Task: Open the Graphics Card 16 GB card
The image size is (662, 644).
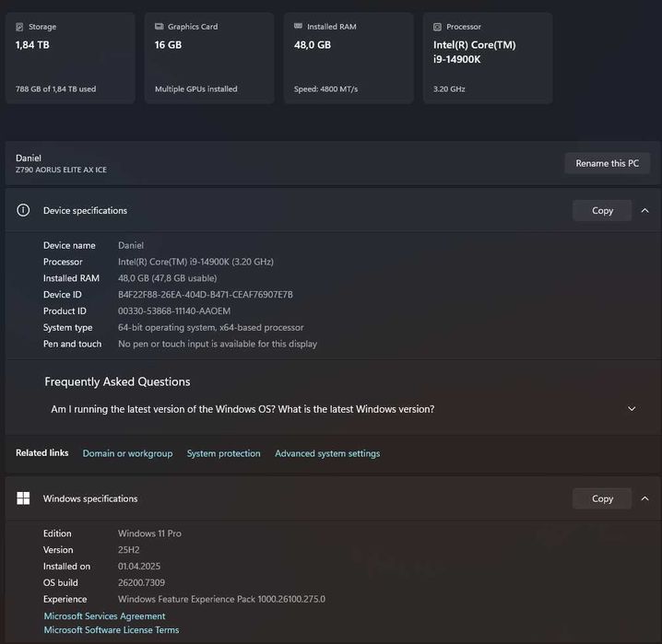Action: 209,58
